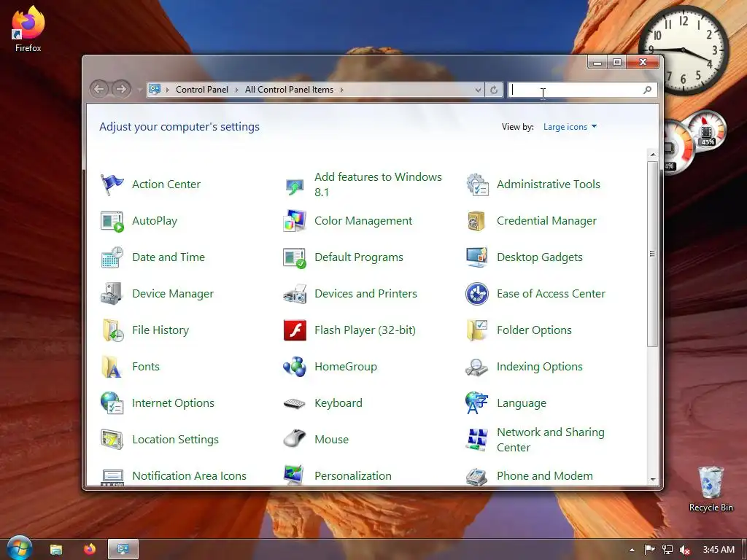Select the Recycle Bin desktop icon
The image size is (747, 560).
point(711,489)
